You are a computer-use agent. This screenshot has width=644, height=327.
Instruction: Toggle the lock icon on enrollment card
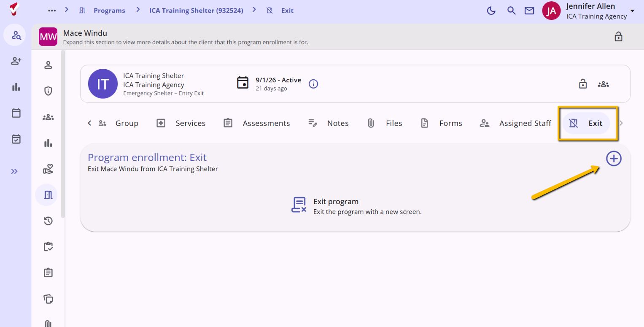(x=583, y=84)
